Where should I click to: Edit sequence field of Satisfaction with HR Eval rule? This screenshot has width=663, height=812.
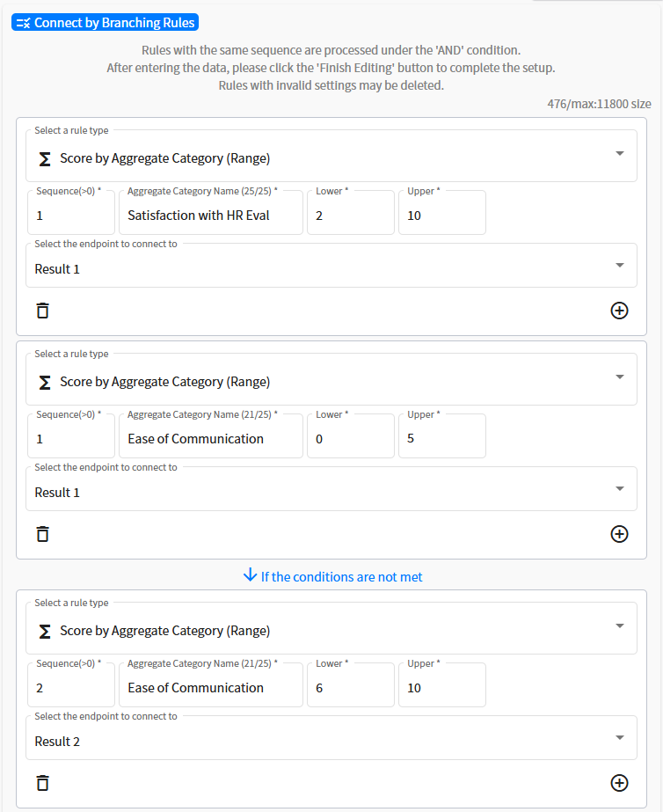pos(71,213)
